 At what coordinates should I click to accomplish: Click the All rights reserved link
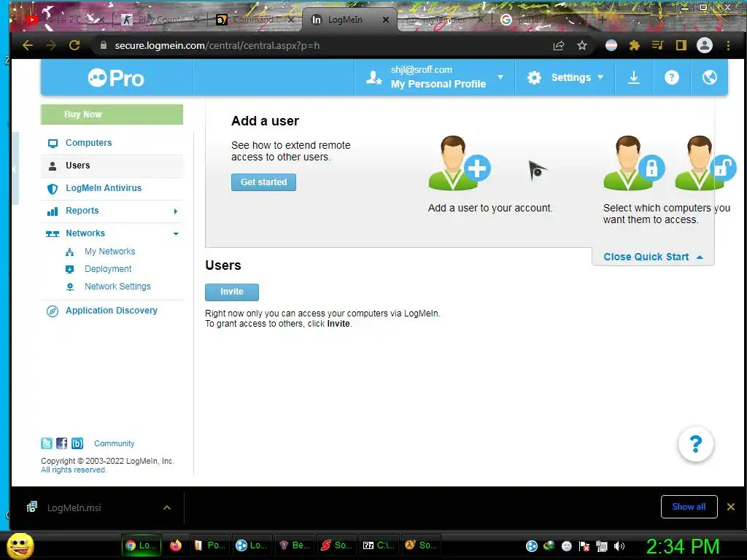(x=74, y=470)
